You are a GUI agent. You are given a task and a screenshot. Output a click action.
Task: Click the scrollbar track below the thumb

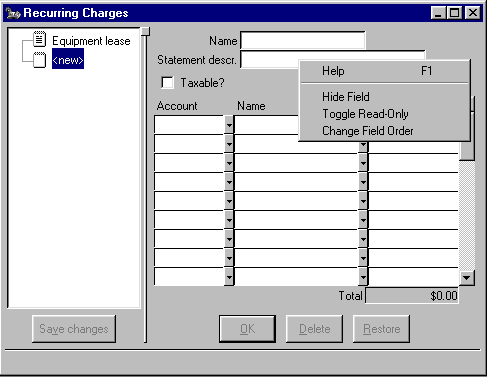(467, 215)
